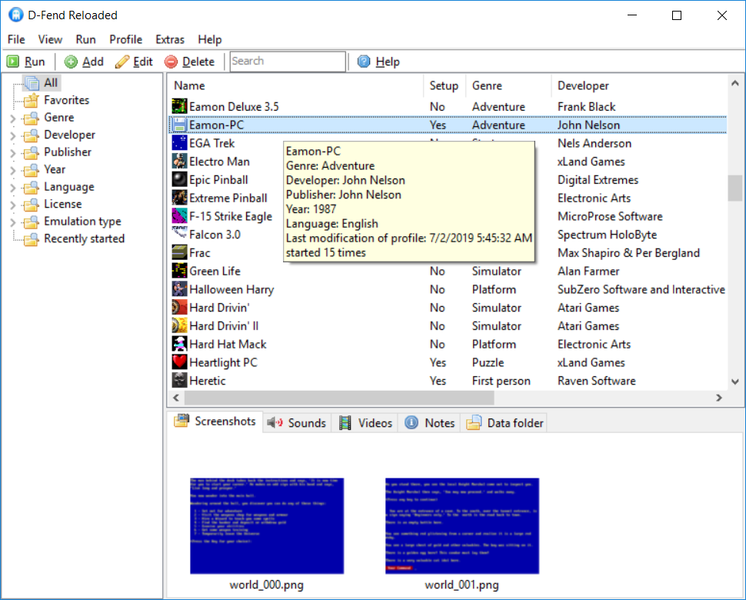Expand the Publisher tree node
Screen dimensions: 746x600
[x=13, y=153]
